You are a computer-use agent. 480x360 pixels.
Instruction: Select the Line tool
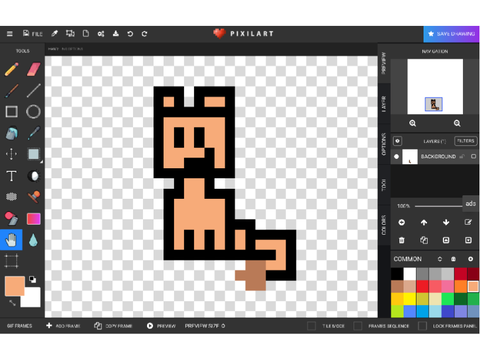pos(33,91)
